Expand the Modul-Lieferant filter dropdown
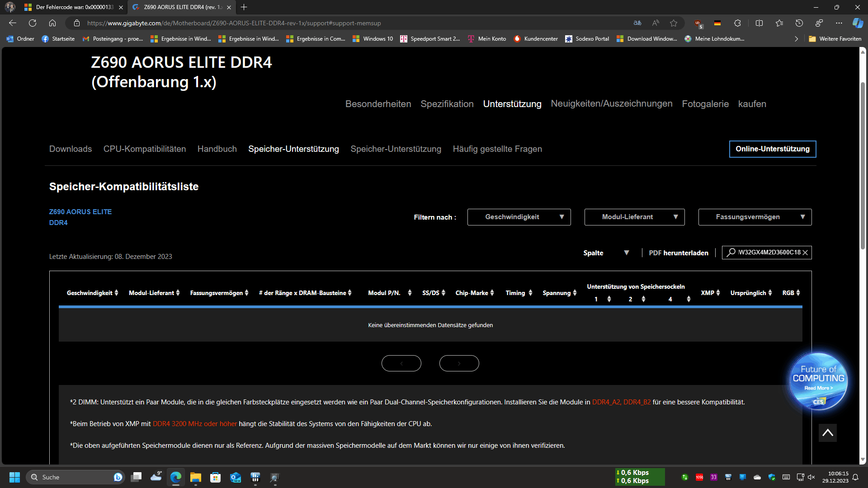 coord(634,217)
